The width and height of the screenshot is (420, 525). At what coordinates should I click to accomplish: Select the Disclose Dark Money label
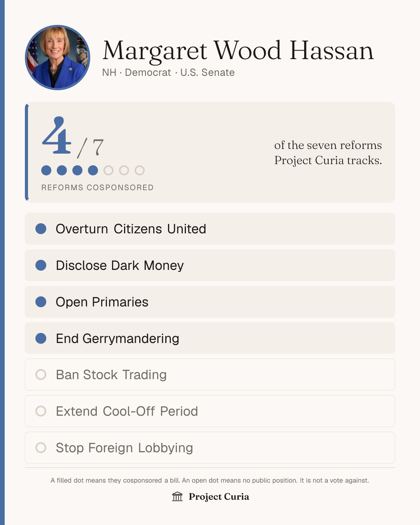pyautogui.click(x=120, y=265)
